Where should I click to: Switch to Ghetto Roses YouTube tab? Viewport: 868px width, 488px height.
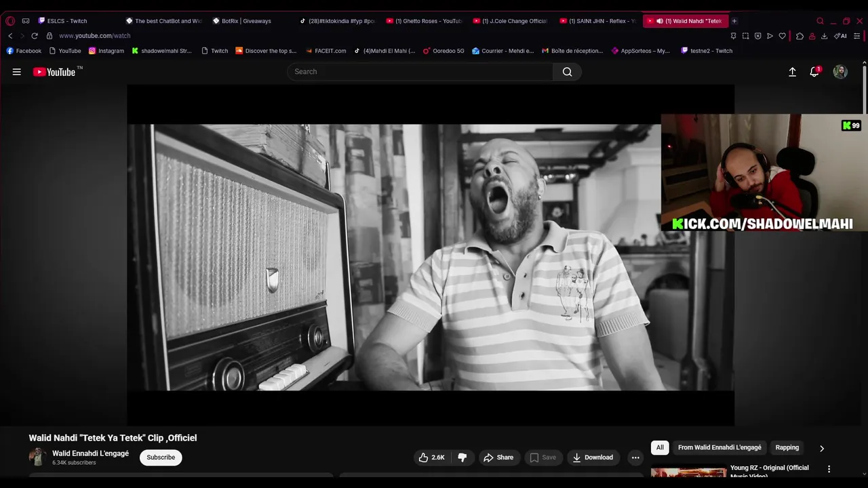425,21
